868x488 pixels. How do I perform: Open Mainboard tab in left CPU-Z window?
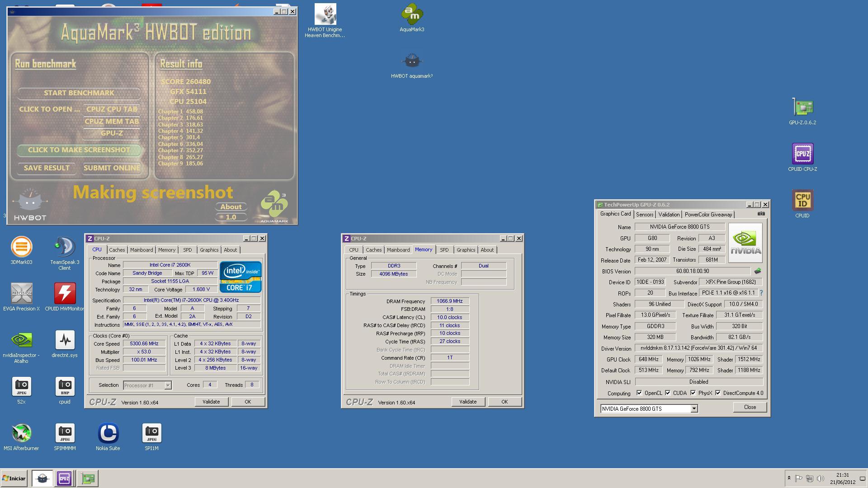pyautogui.click(x=142, y=250)
